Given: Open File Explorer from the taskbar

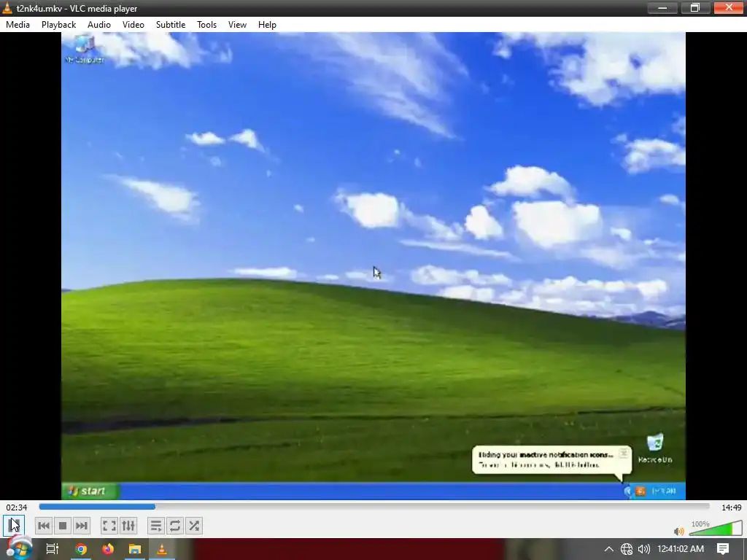Looking at the screenshot, I should click(135, 549).
